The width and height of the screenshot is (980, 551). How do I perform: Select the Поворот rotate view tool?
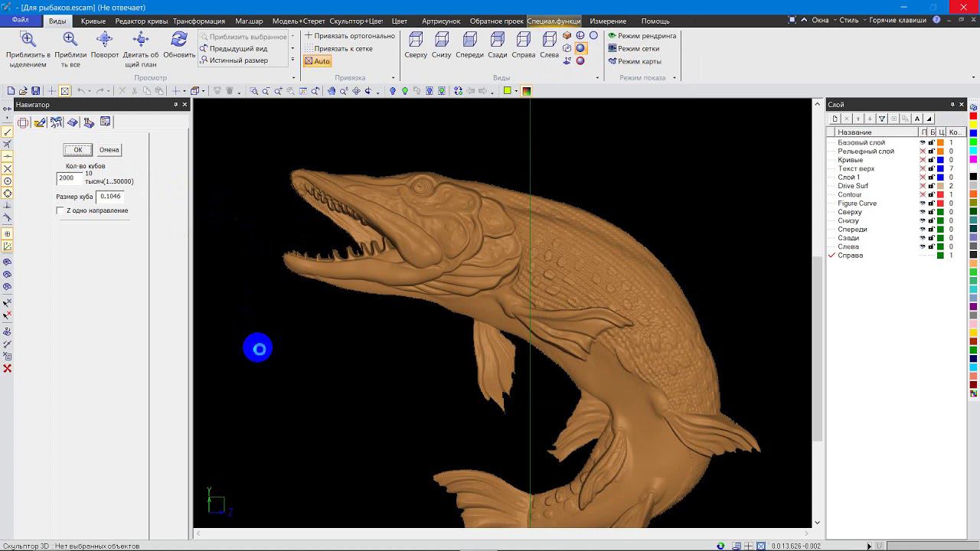tap(105, 39)
